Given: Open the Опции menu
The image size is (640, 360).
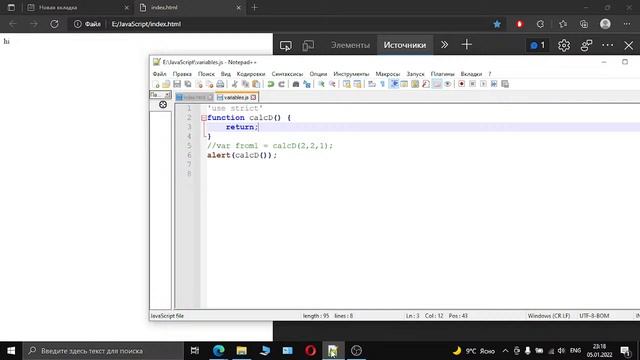Looking at the screenshot, I should click(318, 74).
